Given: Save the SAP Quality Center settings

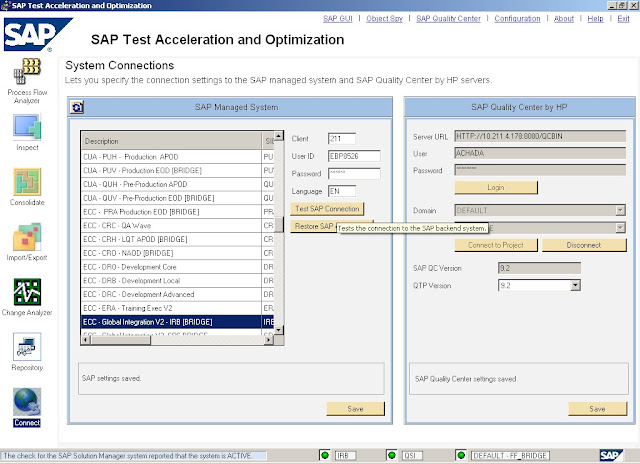Looking at the screenshot, I should [598, 409].
